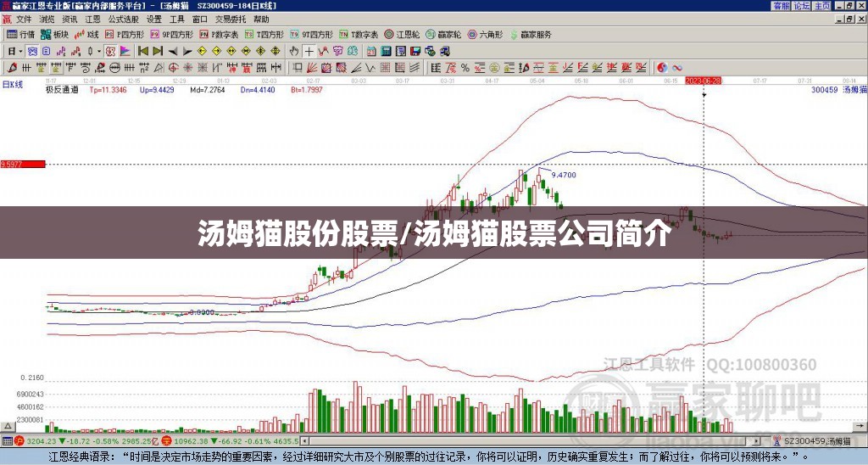Viewport: 868px width, 465px height.
Task: Open the T四方形 tool
Action: click(264, 34)
